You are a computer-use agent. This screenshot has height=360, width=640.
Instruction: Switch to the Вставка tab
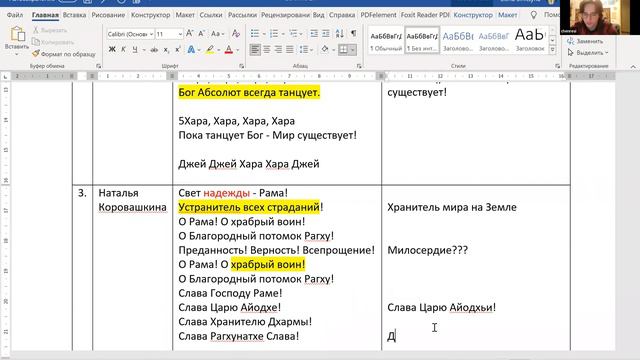[74, 15]
